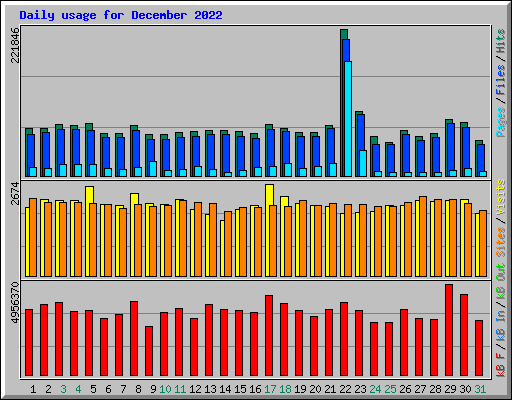Screen dimensions: 512x400
Task: Click the orange sites bar for day 27
Action: click(423, 236)
